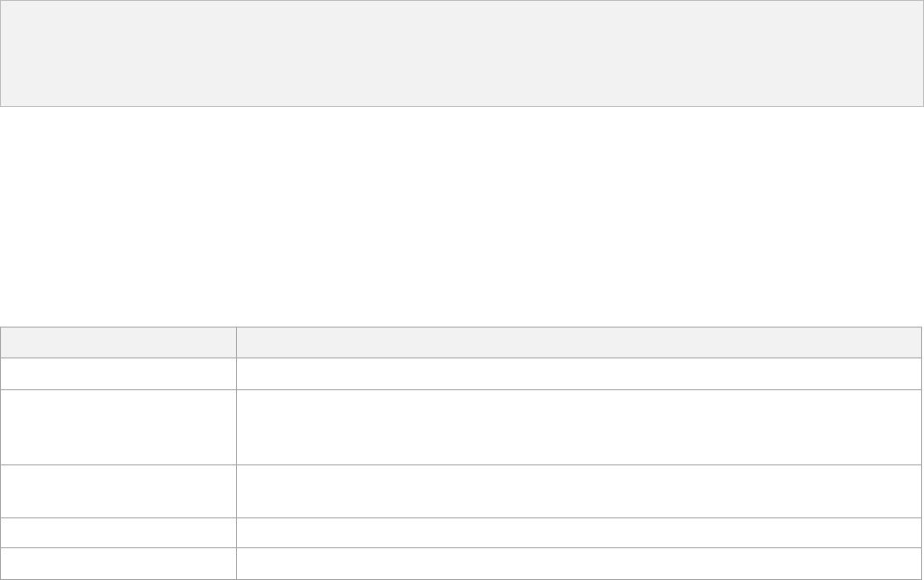Click the bottom border of the gray box

coord(462,106)
